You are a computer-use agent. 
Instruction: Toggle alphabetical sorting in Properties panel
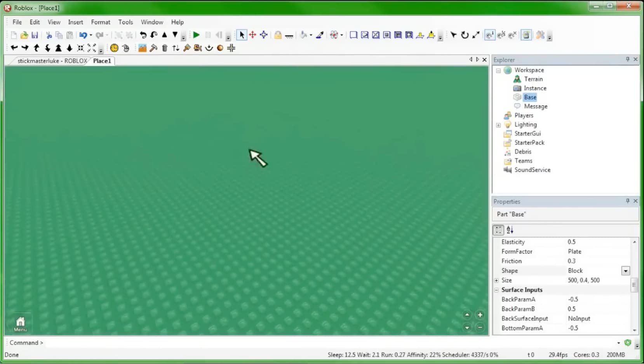(x=510, y=230)
